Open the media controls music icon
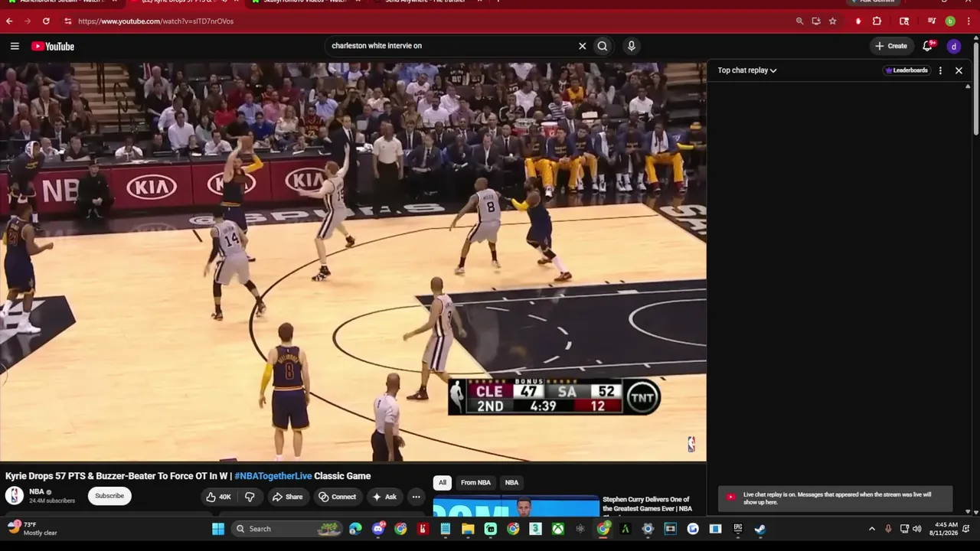Viewport: 980px width, 551px height. [x=932, y=21]
